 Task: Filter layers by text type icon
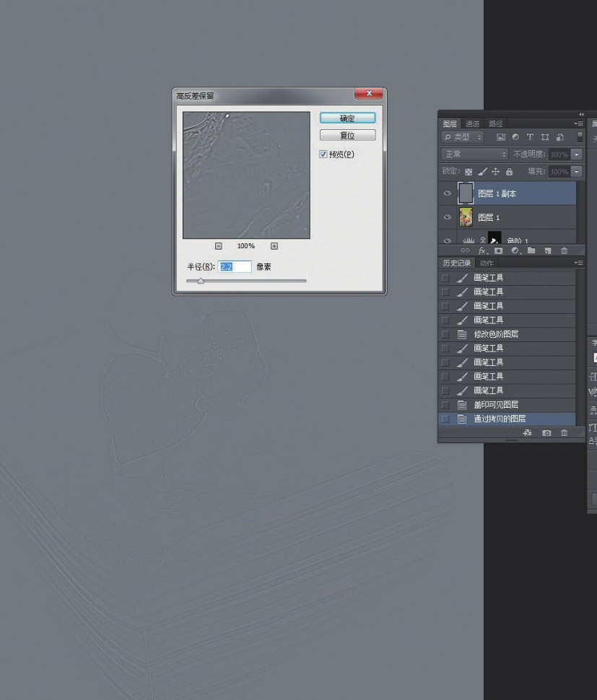pos(530,137)
